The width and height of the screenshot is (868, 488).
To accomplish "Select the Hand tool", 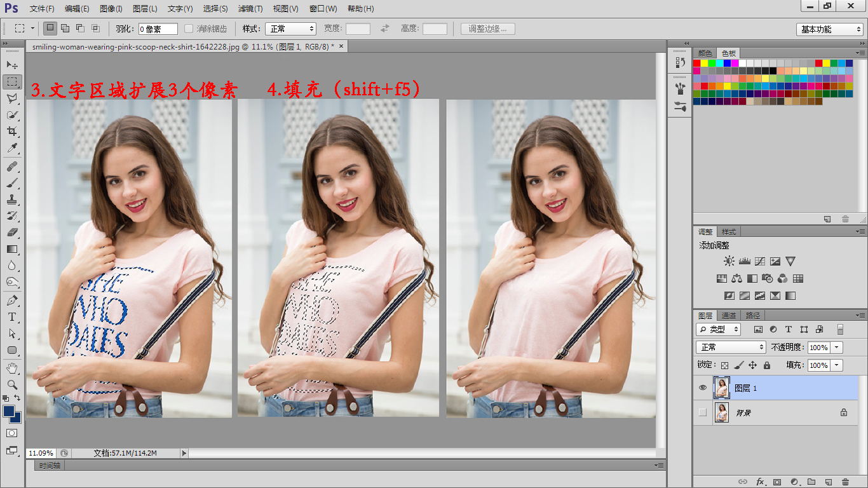I will coord(12,369).
